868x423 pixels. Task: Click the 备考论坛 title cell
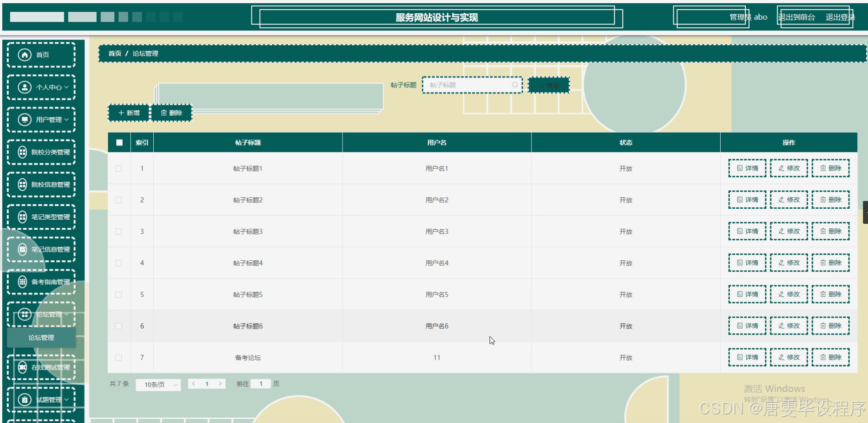[248, 358]
